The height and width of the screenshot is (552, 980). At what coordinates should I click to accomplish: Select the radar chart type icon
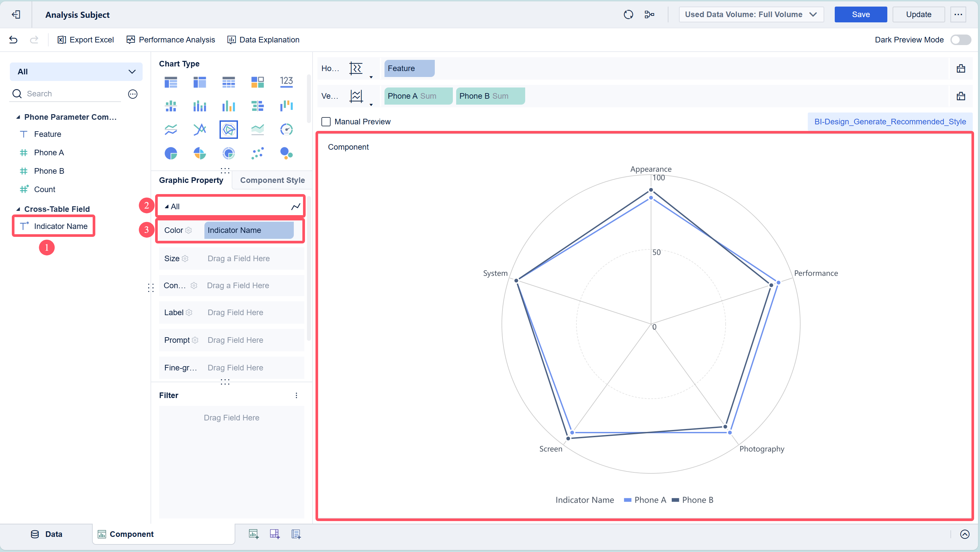[228, 129]
